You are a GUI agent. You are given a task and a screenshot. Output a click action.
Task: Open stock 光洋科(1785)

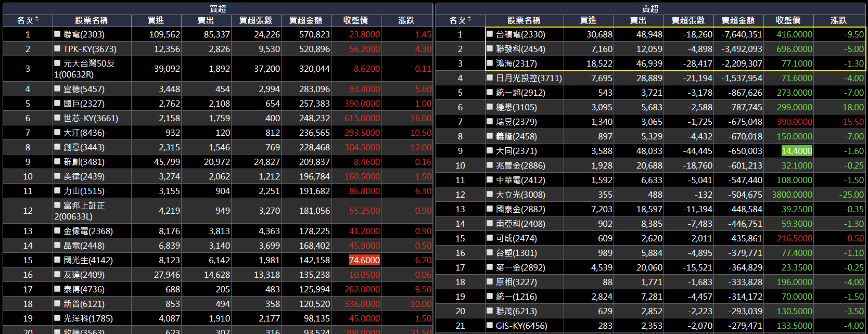click(x=88, y=318)
